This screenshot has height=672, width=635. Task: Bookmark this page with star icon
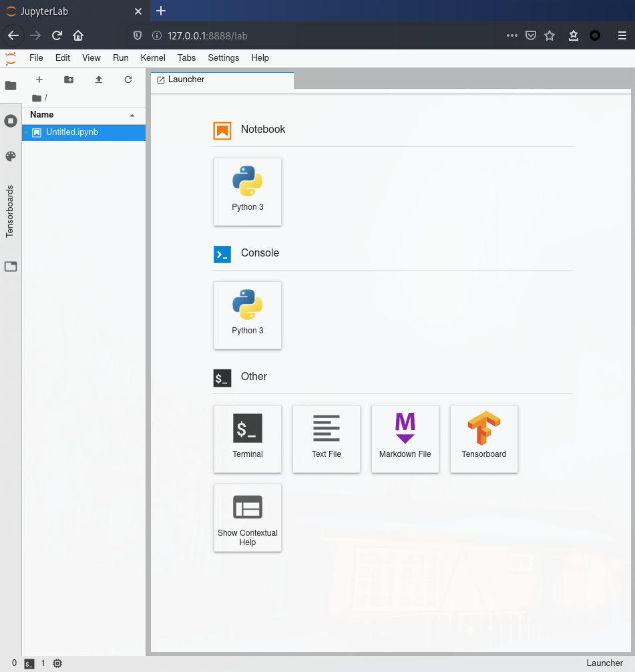pyautogui.click(x=550, y=35)
